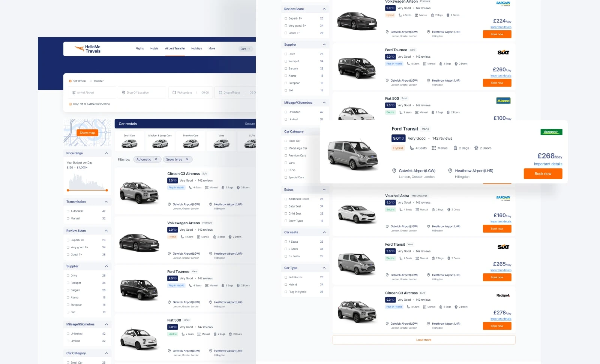Click Book now on the £268 Ford Transit
This screenshot has height=364, width=600.
543,174
